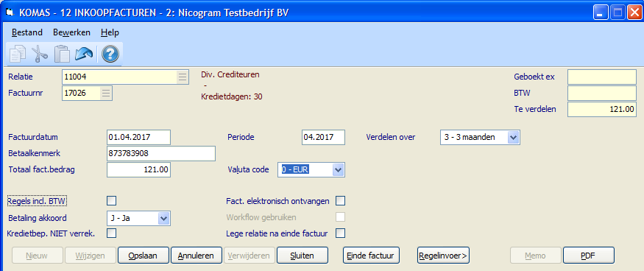Viewport: 644px width, 271px height.
Task: Click the Copy toolbar icon
Action: (x=18, y=54)
